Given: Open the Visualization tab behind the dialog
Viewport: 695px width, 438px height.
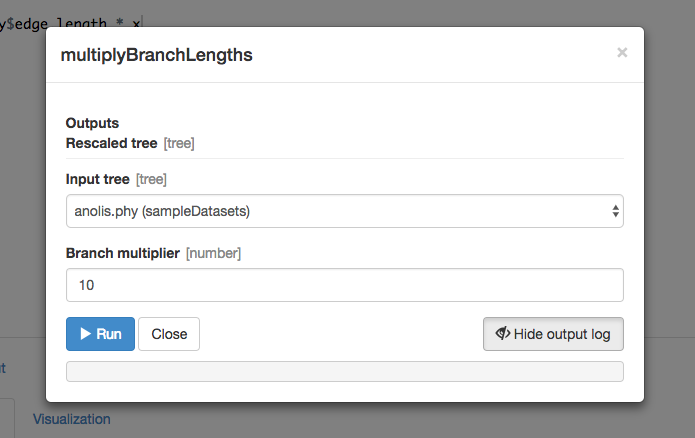Looking at the screenshot, I should click(x=72, y=419).
